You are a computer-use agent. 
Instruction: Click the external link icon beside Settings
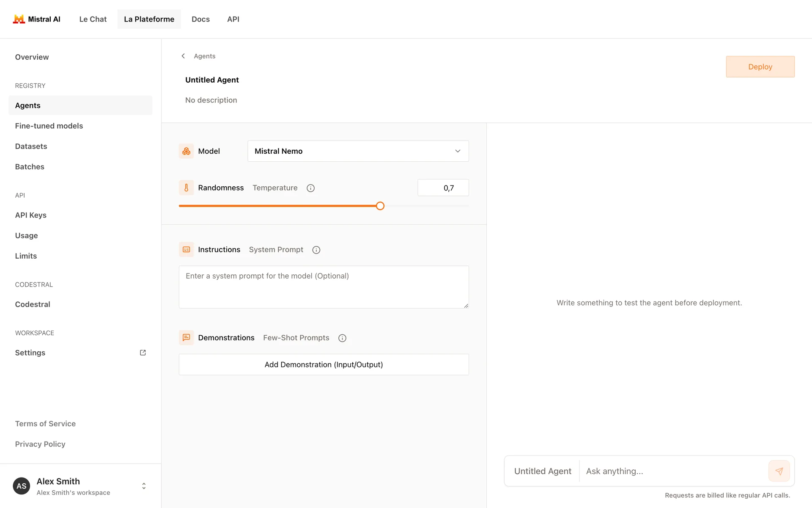(x=143, y=353)
